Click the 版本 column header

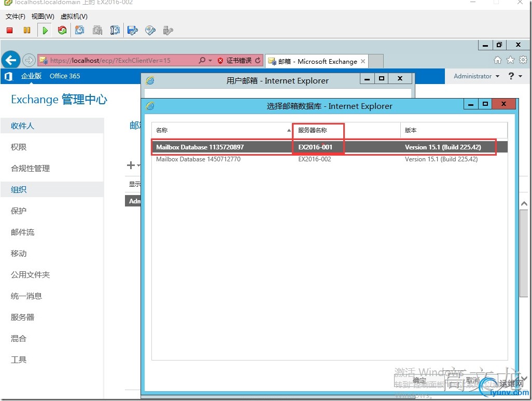454,130
